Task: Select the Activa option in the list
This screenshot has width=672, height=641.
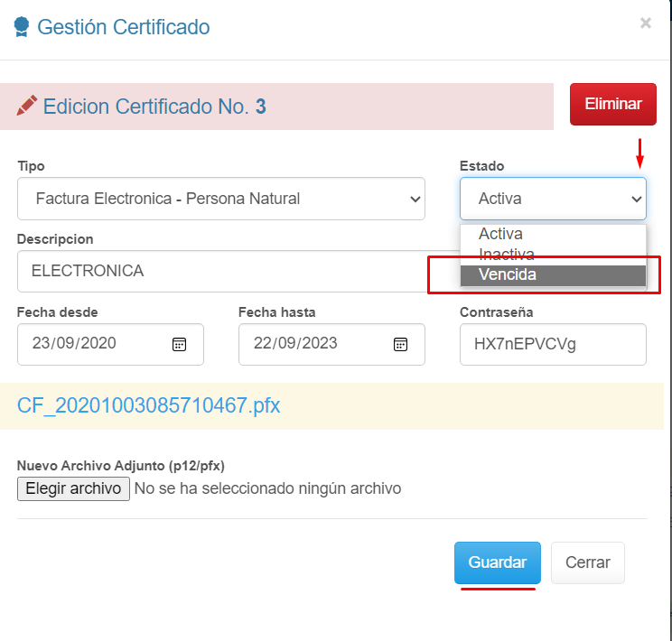Action: pos(501,234)
